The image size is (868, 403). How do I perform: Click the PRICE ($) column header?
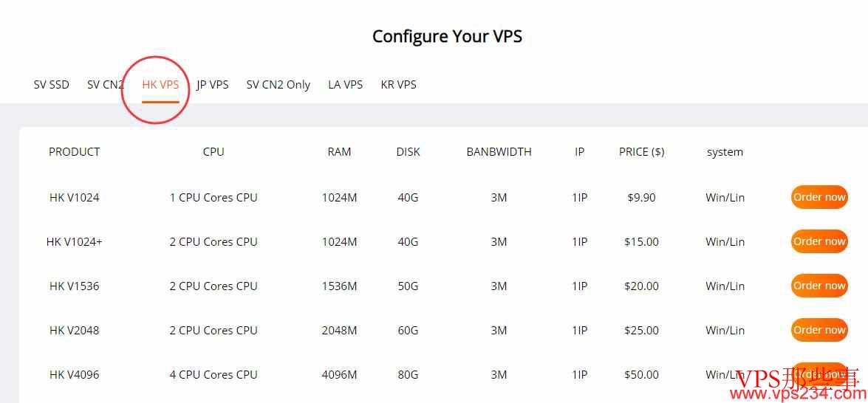point(642,152)
